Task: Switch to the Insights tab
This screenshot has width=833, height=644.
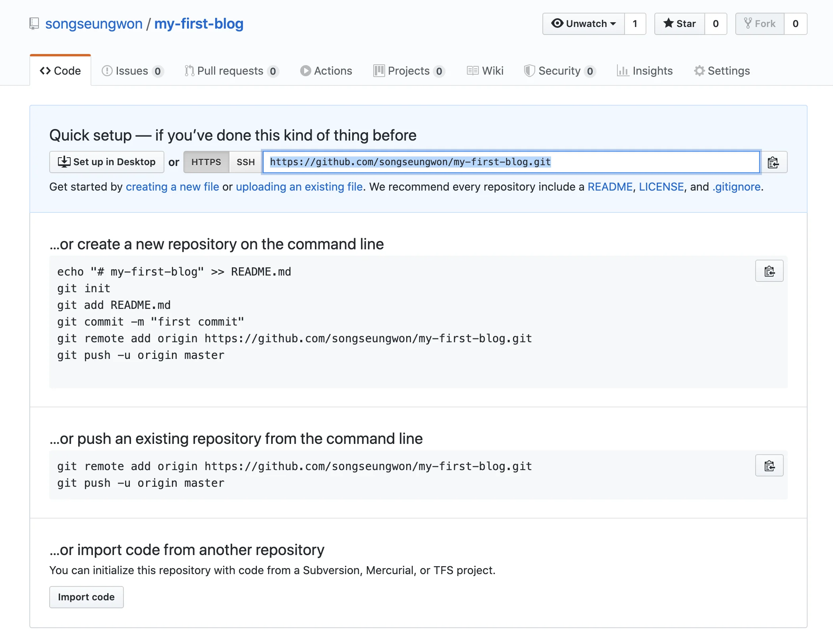Action: (645, 71)
